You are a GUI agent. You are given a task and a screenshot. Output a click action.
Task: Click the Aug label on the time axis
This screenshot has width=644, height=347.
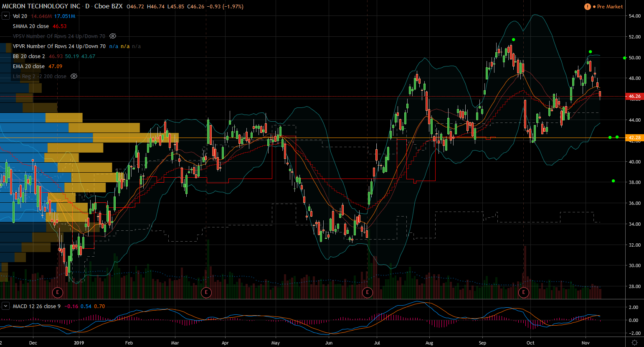tap(429, 343)
